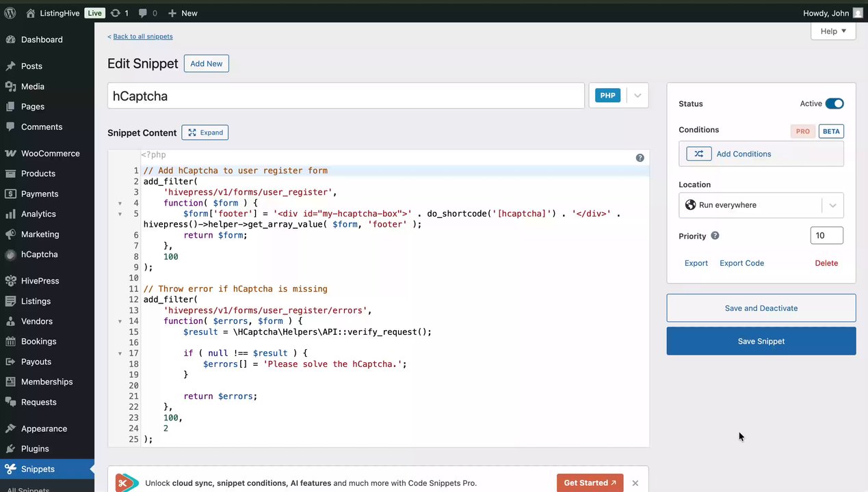Click the code editor help question icon
The height and width of the screenshot is (492, 868).
pos(640,158)
